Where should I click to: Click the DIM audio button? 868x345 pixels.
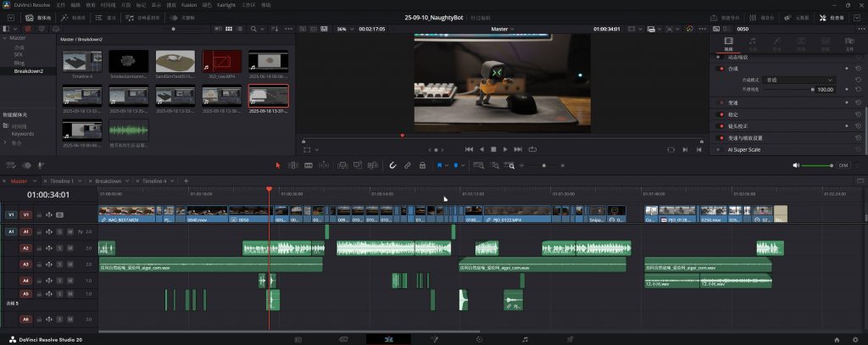[843, 165]
